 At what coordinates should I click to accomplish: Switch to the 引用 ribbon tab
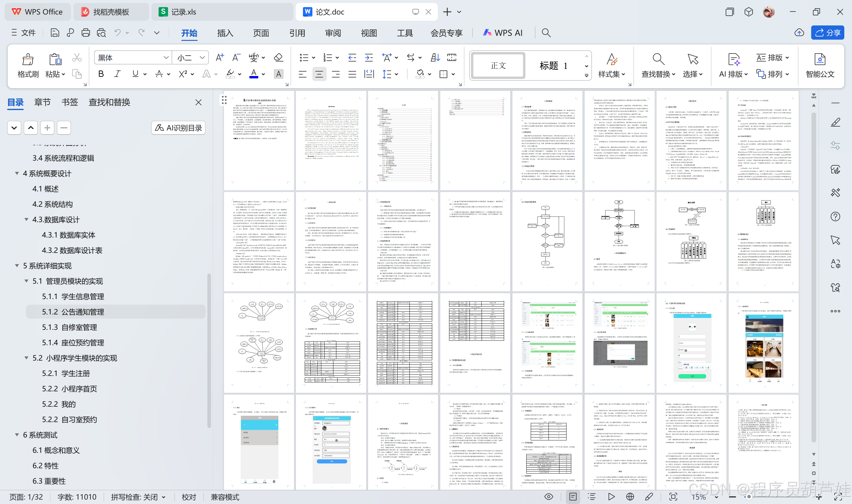click(297, 33)
